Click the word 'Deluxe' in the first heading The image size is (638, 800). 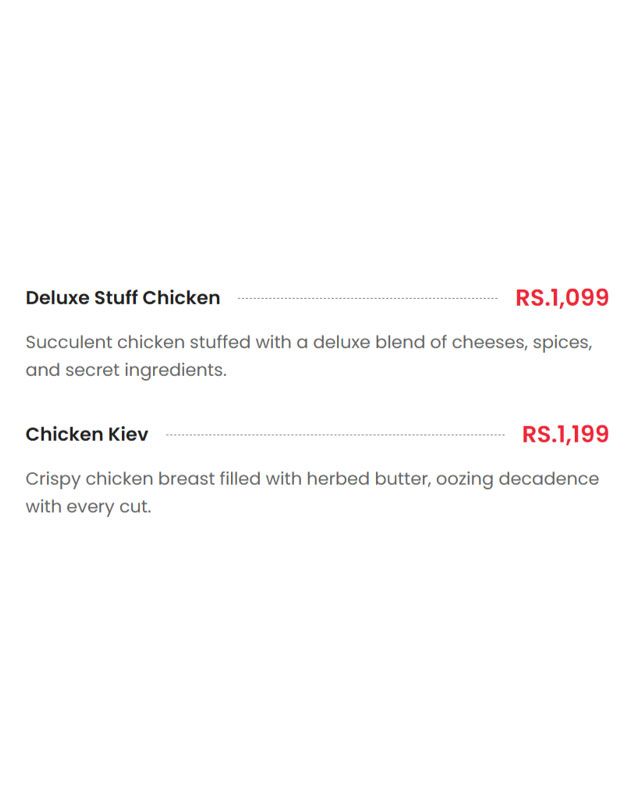[x=58, y=298]
